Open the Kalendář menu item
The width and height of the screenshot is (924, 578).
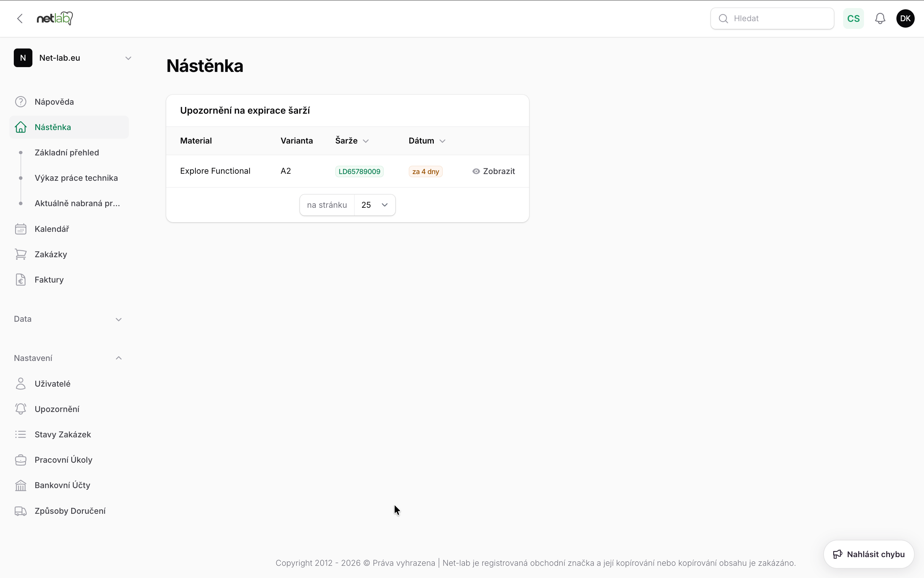tap(69, 229)
